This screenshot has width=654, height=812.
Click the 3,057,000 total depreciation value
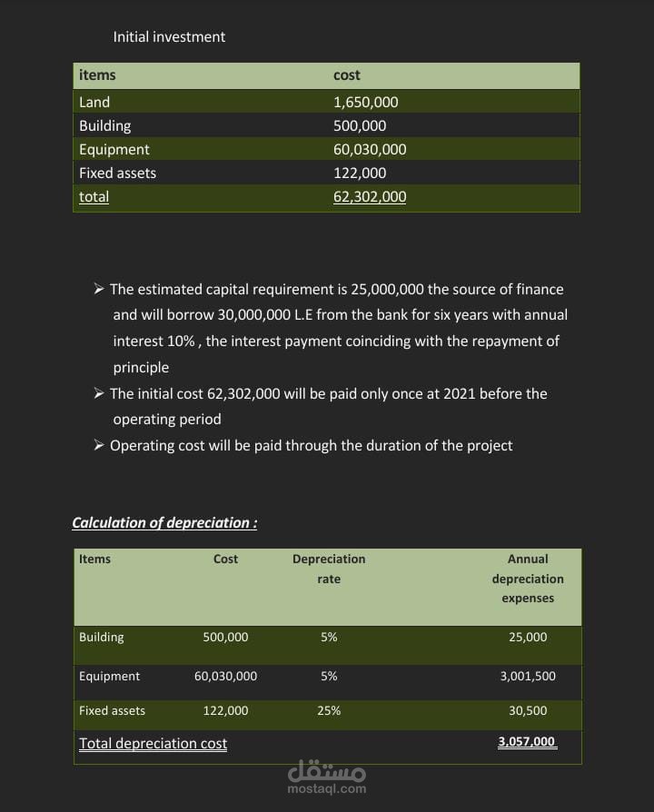tap(528, 741)
